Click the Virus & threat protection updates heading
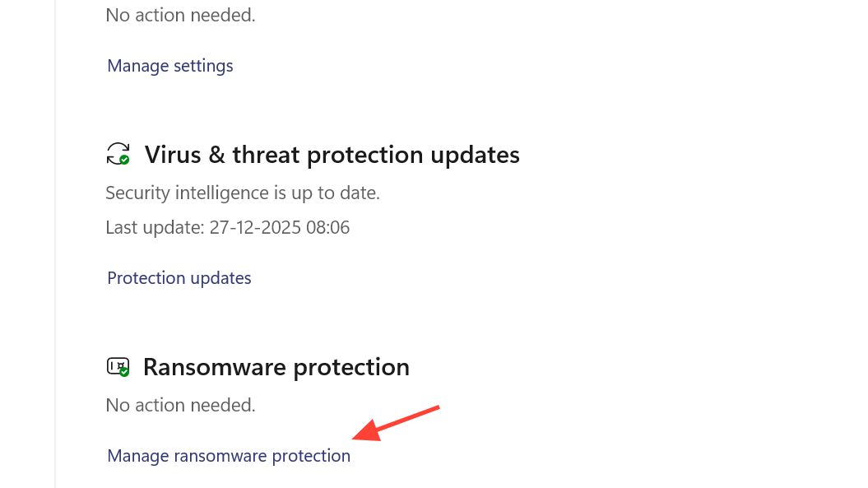 (332, 155)
